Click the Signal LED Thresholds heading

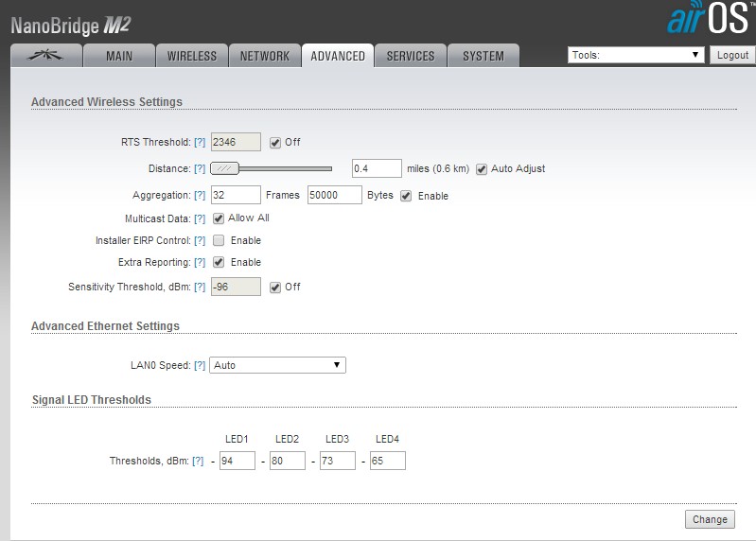pos(92,400)
